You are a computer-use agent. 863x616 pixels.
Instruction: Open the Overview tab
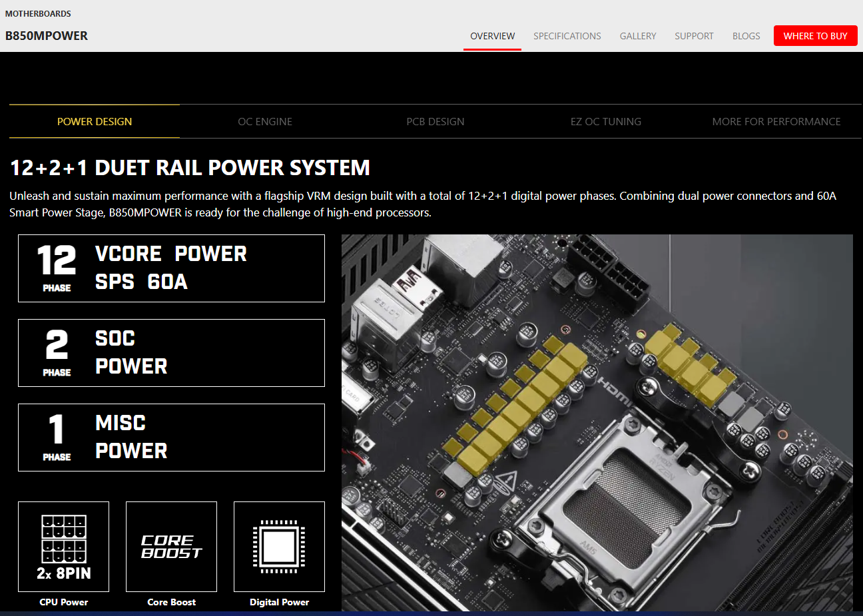click(x=492, y=36)
